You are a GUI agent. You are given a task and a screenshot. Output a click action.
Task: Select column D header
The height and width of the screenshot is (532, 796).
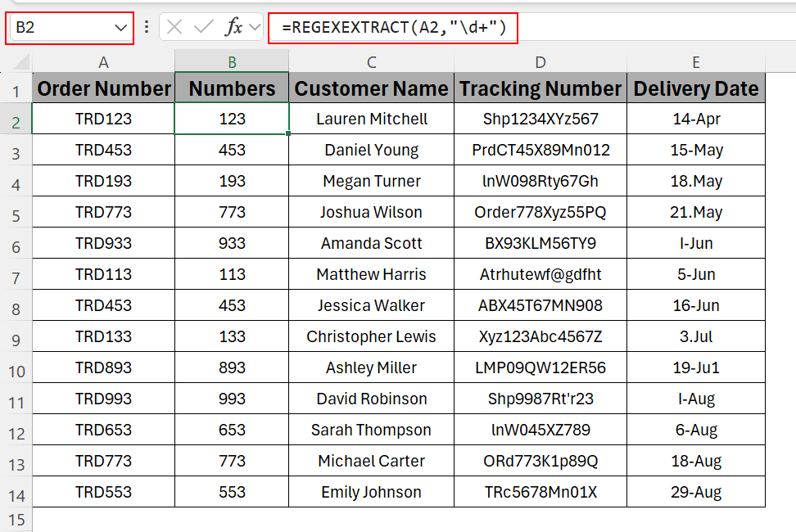point(540,62)
